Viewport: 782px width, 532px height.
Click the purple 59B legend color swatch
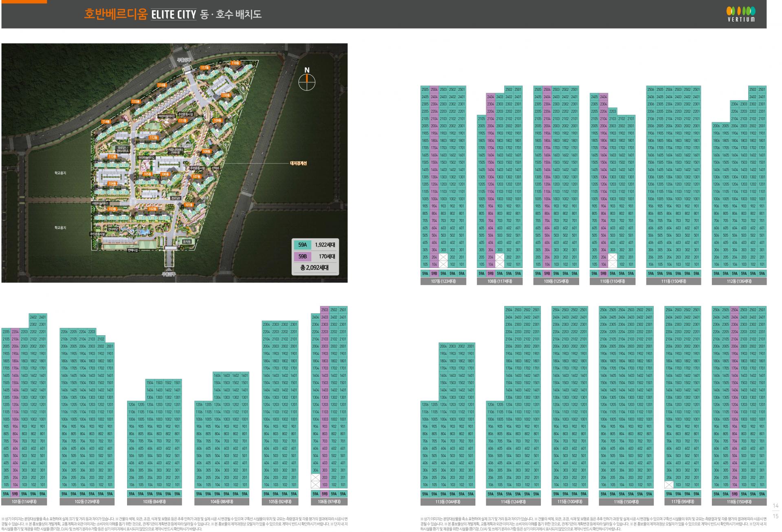(x=302, y=257)
